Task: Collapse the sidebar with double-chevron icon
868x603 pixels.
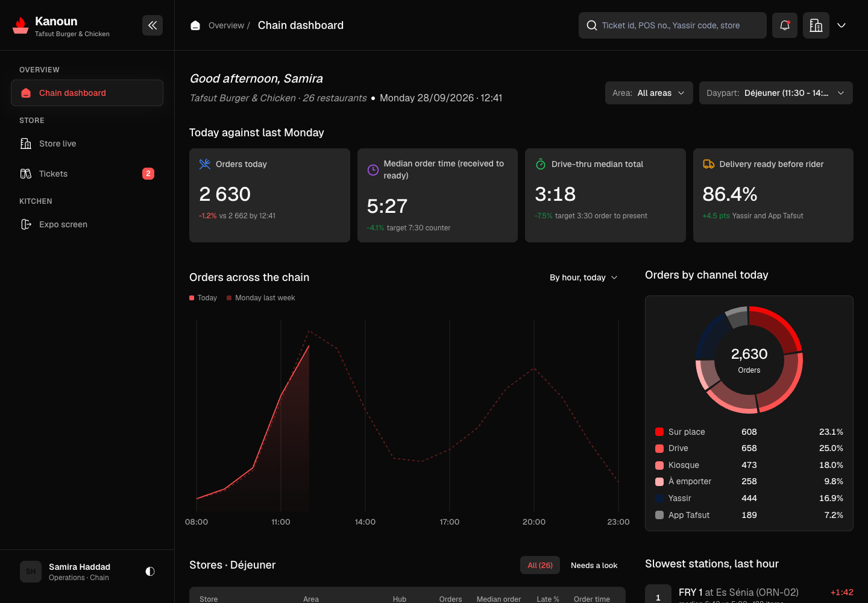Action: (153, 25)
